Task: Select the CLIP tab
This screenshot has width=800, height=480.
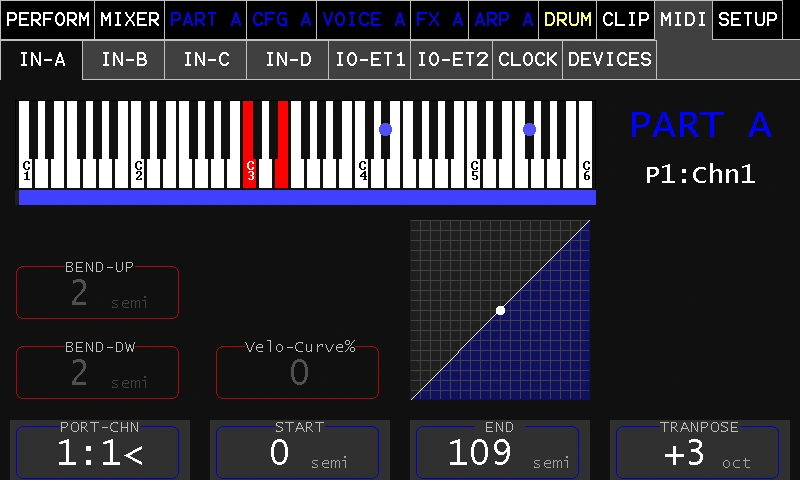Action: [626, 19]
